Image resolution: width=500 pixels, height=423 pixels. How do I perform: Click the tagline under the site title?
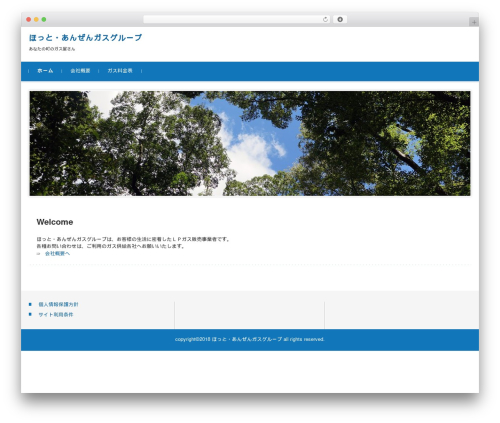tap(52, 49)
